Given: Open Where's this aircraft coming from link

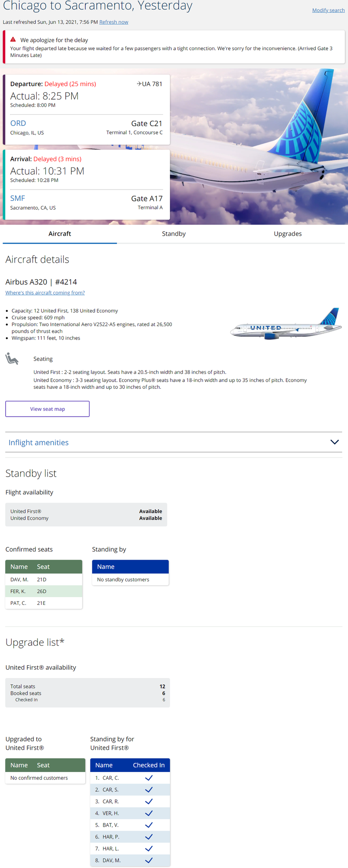Looking at the screenshot, I should (x=45, y=293).
